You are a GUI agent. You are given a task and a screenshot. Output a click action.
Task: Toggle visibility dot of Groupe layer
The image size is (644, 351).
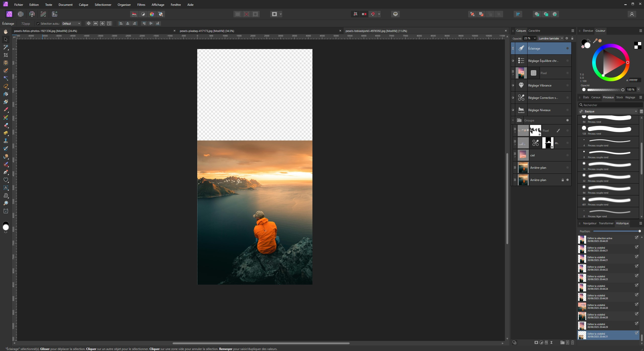567,120
